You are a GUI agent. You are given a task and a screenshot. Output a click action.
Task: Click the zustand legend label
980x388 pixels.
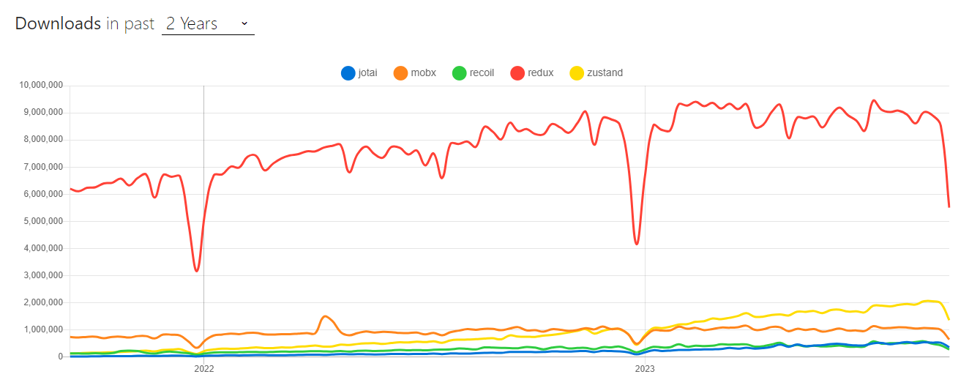tap(605, 72)
